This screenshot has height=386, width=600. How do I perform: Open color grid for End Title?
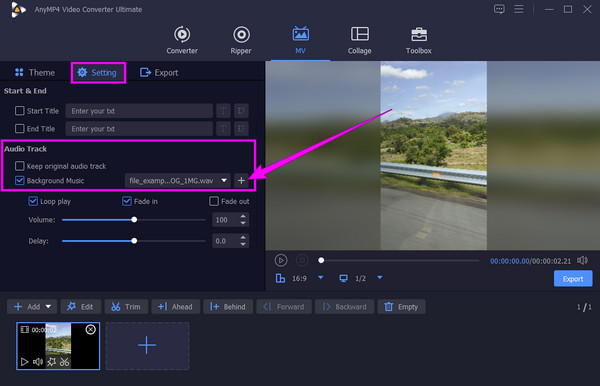tap(241, 129)
